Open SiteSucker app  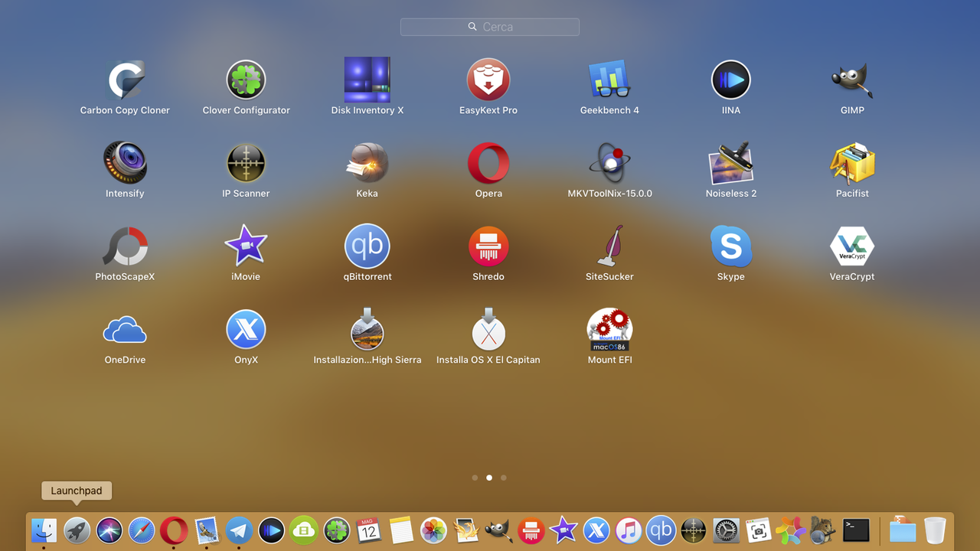[x=609, y=246]
